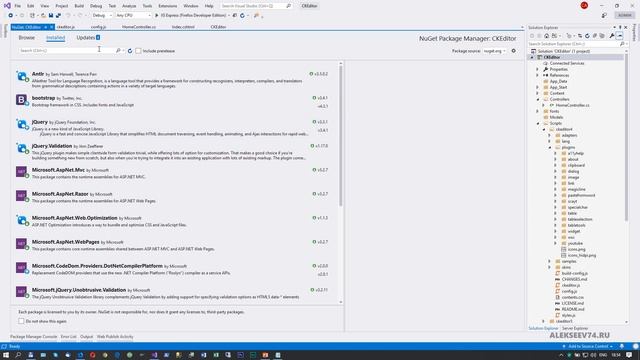Click the Properties wrench in Solution Explorer toolbar
640x360 pixels.
pos(612,36)
